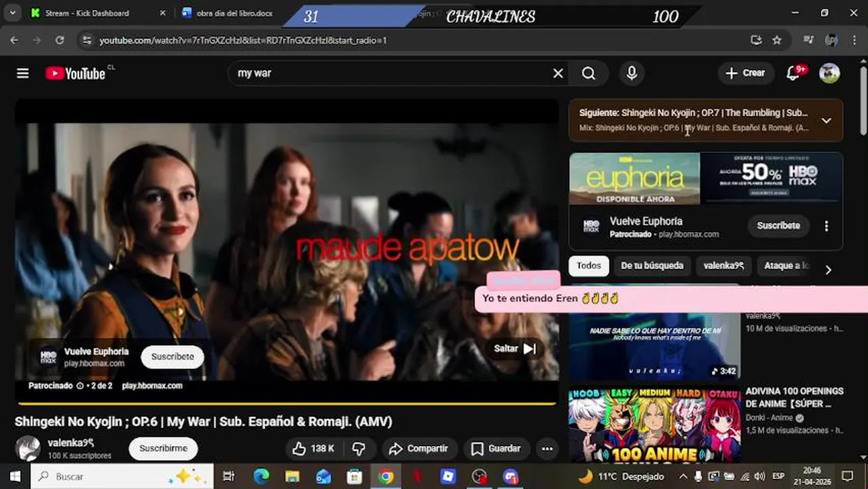This screenshot has height=489, width=868.
Task: Open File Explorer from taskbar
Action: (292, 476)
